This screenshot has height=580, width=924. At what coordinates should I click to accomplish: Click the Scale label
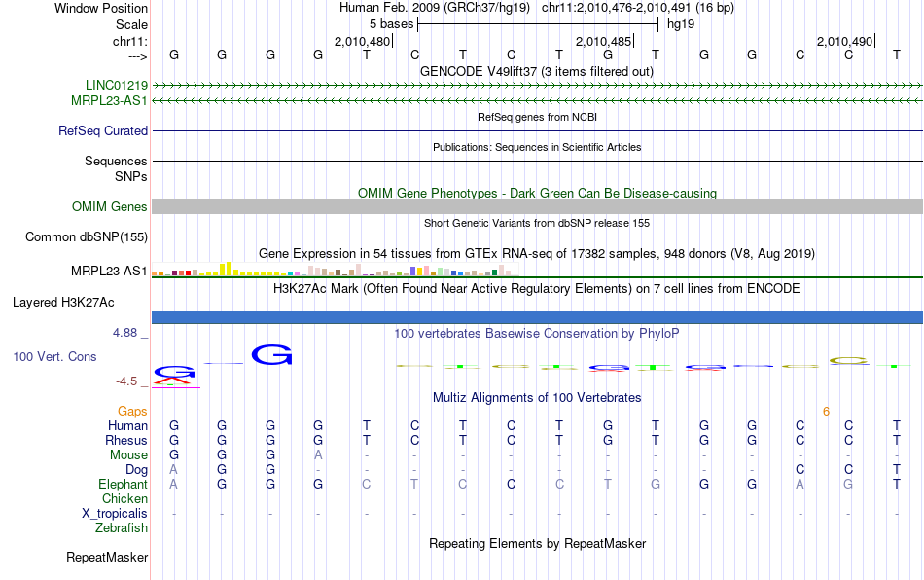pos(132,24)
